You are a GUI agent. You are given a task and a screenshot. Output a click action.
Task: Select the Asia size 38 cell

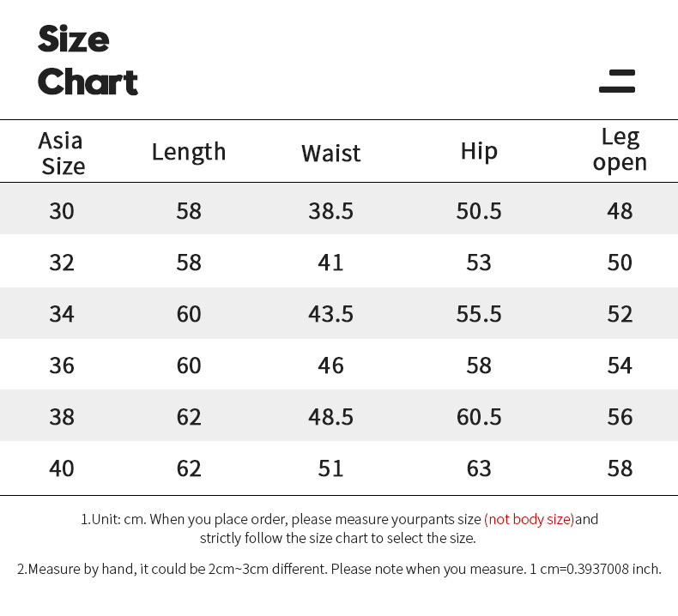[62, 417]
